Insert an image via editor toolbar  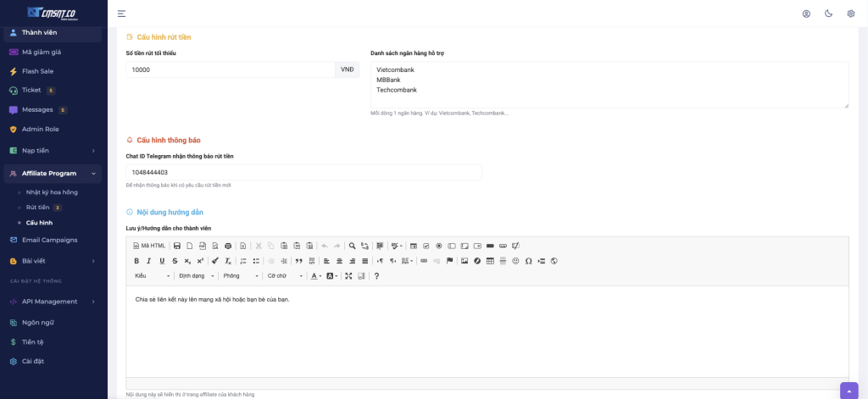tap(465, 261)
